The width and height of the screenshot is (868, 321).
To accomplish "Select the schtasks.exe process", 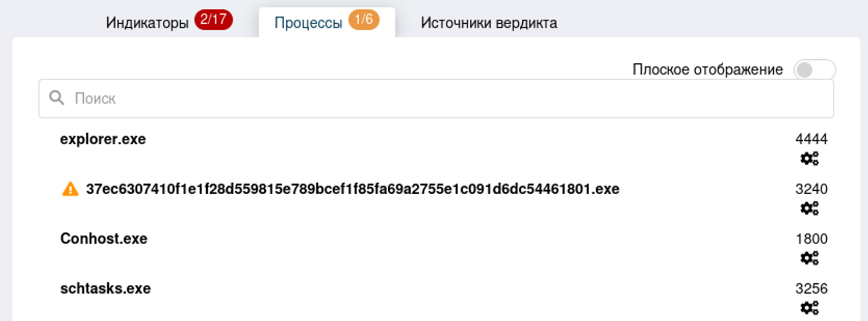I will tap(105, 288).
